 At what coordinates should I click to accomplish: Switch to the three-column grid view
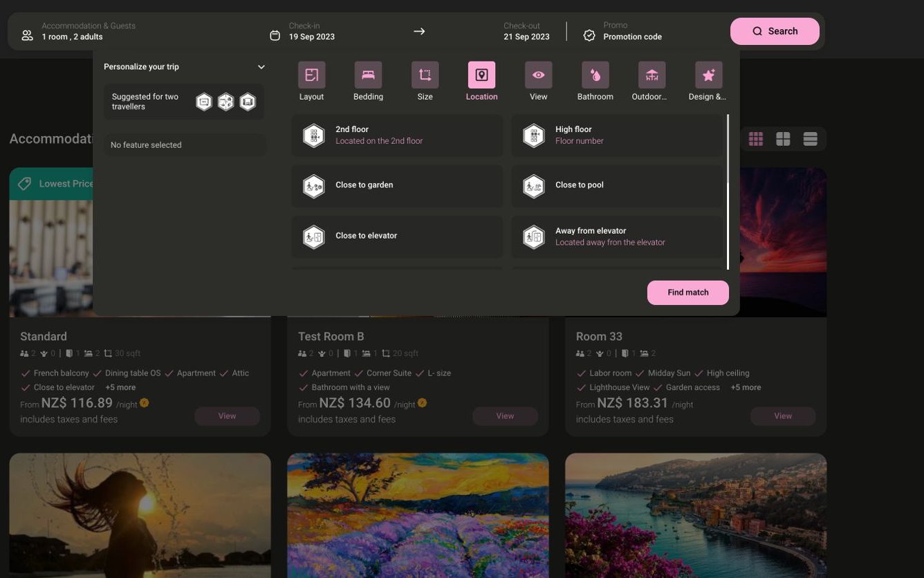click(x=756, y=139)
